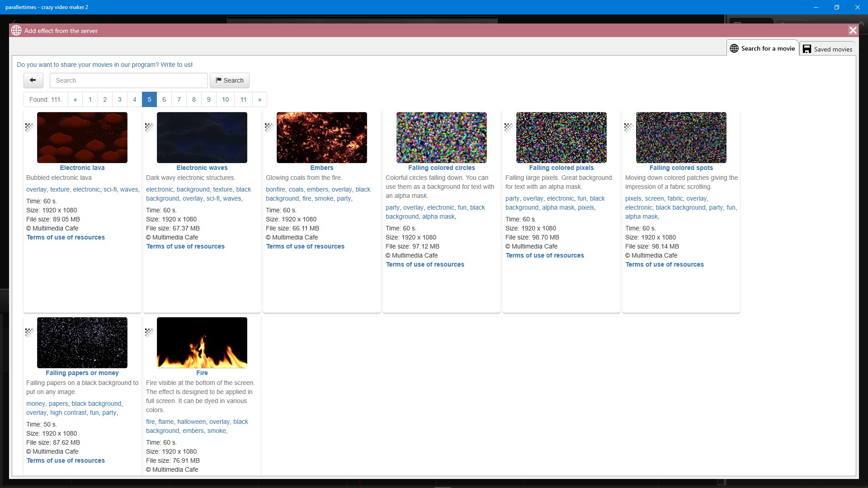Viewport: 868px width, 488px height.
Task: Open the Falling colored pixels effect
Action: pos(561,168)
